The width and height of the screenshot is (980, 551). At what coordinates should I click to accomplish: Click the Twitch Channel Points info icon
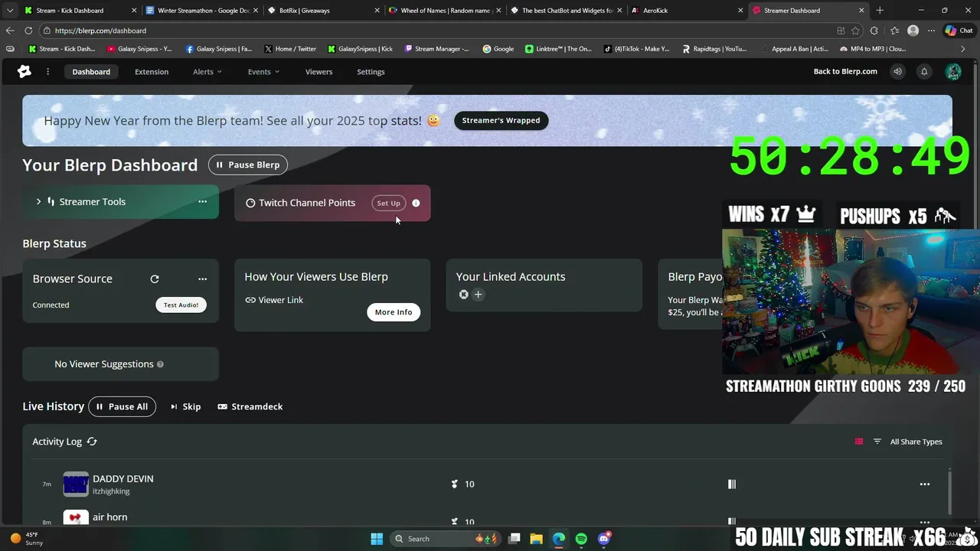pyautogui.click(x=416, y=203)
